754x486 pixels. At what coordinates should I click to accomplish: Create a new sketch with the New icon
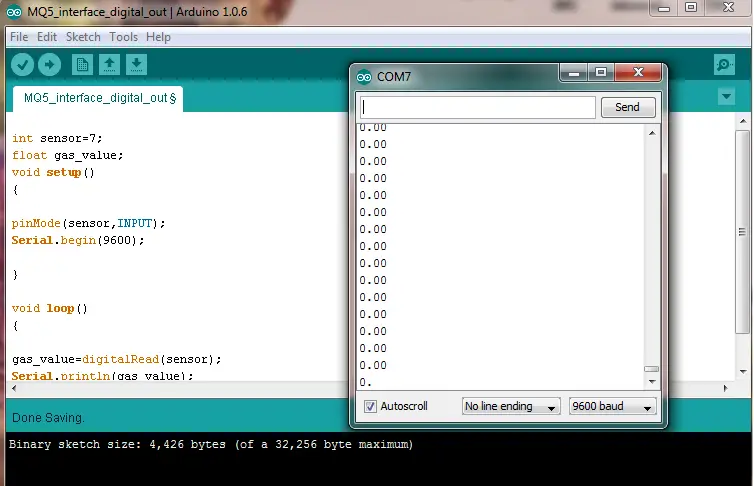pyautogui.click(x=82, y=64)
